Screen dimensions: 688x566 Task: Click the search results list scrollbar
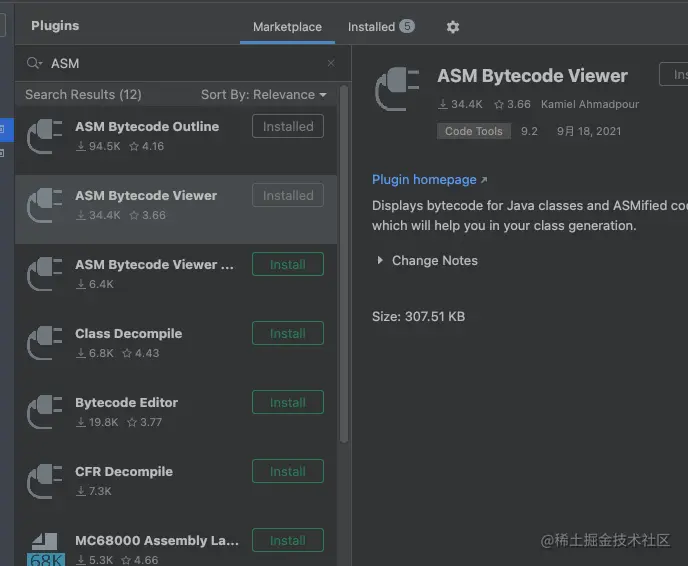pyautogui.click(x=344, y=263)
